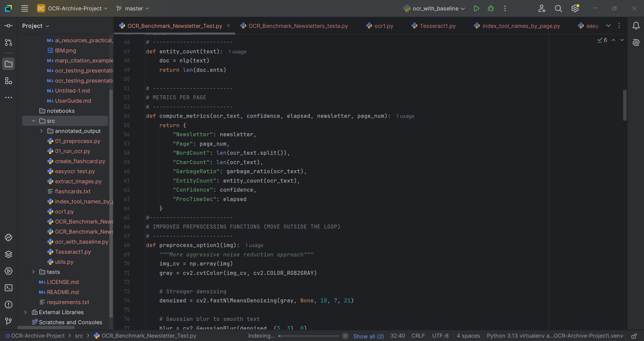The height and width of the screenshot is (341, 644).
Task: Run the ocr_with_baseline configuration
Action: 476,8
